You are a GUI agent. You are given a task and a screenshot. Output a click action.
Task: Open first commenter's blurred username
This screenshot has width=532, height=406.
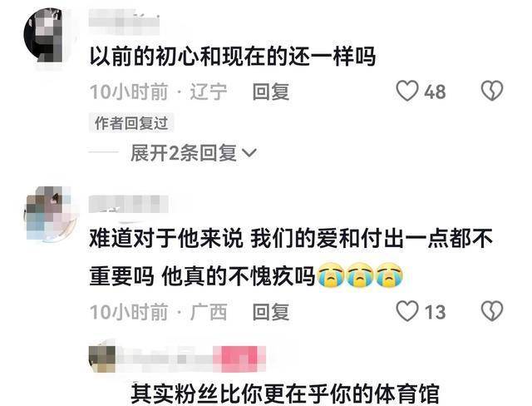point(124,22)
